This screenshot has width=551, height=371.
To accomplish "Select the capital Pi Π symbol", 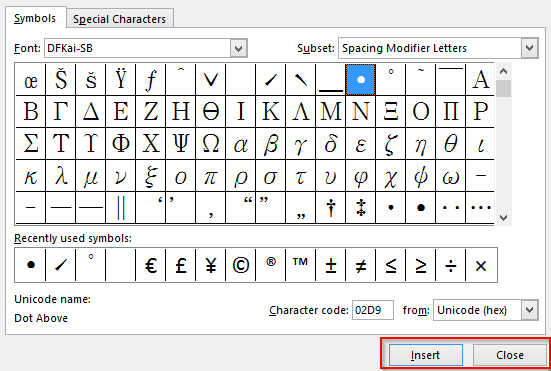I will (x=450, y=111).
